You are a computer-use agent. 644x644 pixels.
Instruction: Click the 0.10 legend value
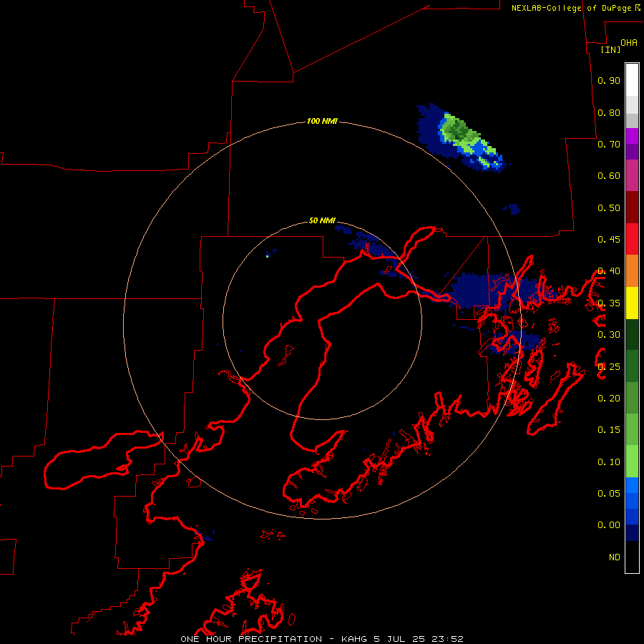click(609, 462)
